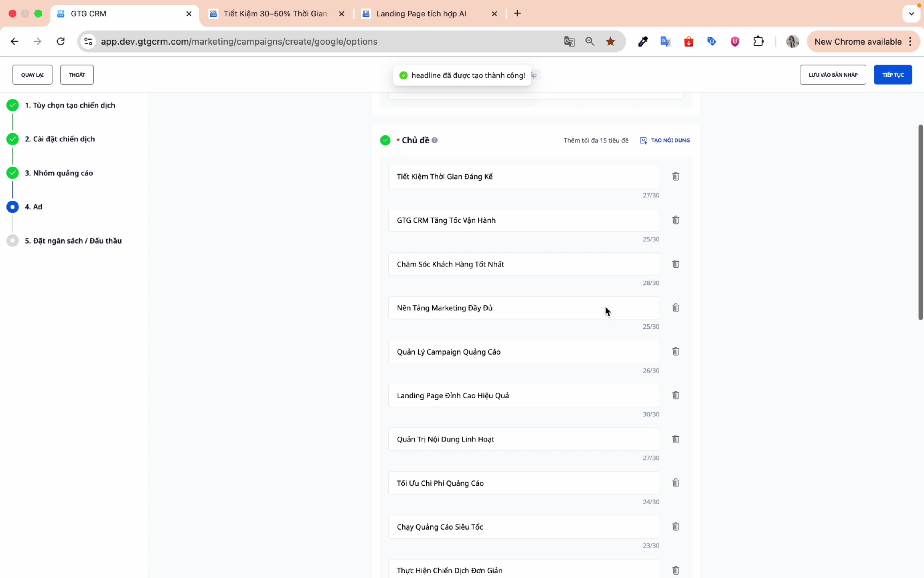This screenshot has width=924, height=578.
Task: Delete the "Tiết Kiệm Thời Gian Đáng Kể" headline
Action: 675,177
